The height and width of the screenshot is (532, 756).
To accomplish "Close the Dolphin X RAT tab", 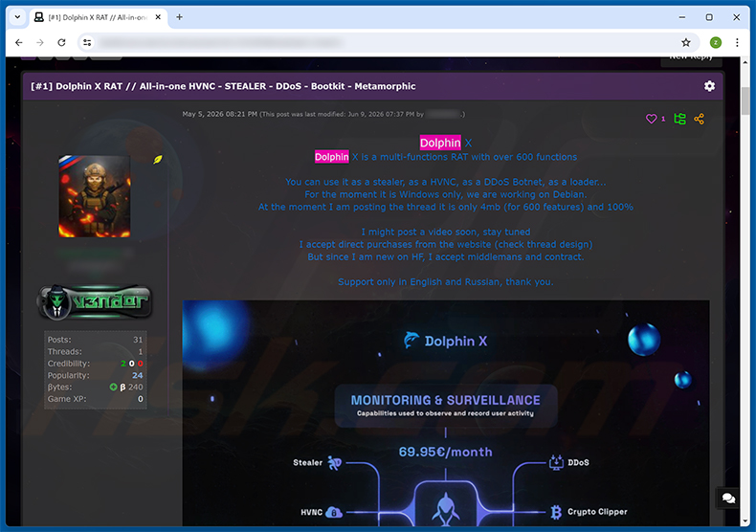I will click(x=158, y=17).
